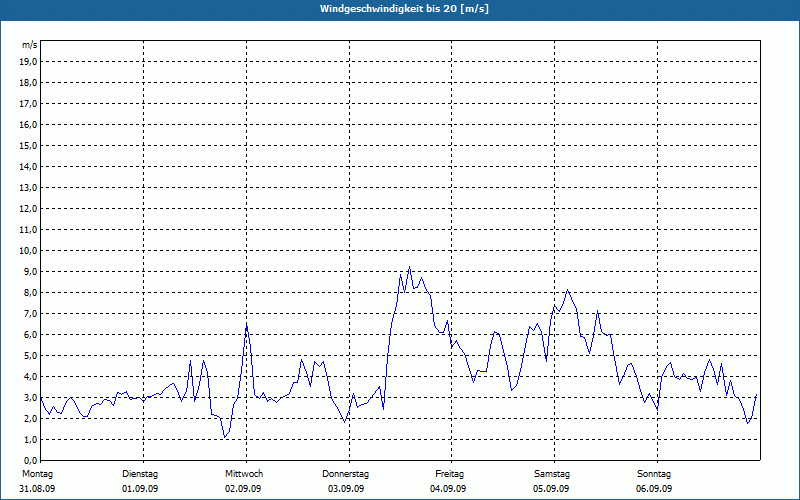Viewport: 800px width, 500px height.
Task: Select the 1,0 y-axis label
Action: click(x=29, y=440)
